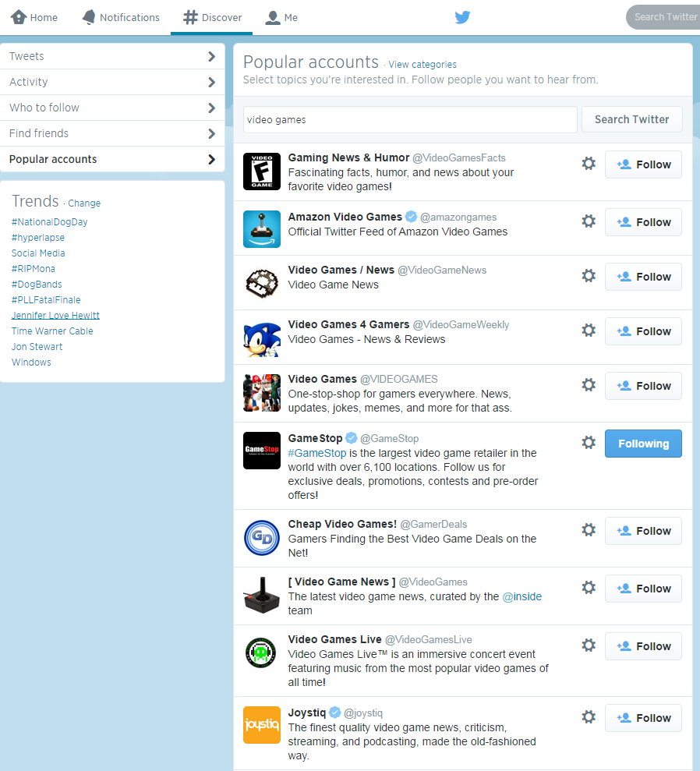Viewport: 700px width, 771px height.
Task: Click joystick avatar of [ Video Game News ]
Action: tap(262, 595)
